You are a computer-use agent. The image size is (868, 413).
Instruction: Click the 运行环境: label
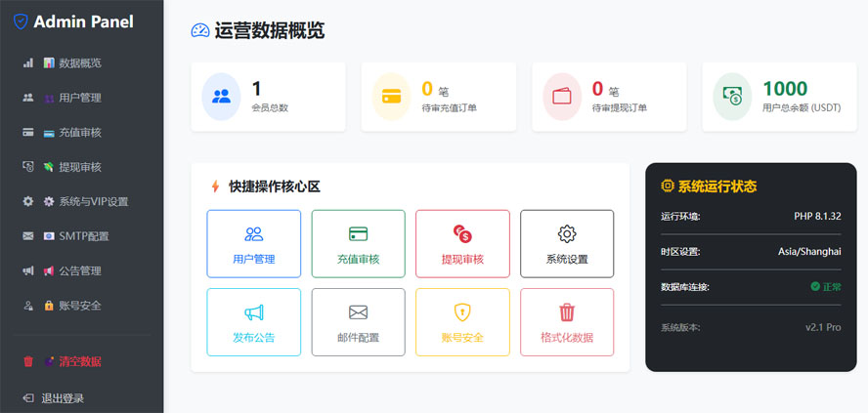(x=680, y=216)
